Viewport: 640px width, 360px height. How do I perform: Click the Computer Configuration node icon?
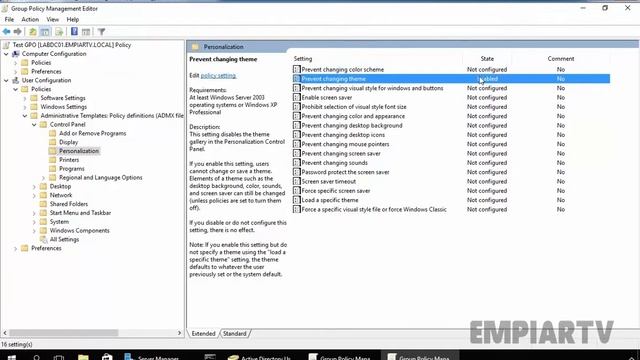[x=16, y=54]
